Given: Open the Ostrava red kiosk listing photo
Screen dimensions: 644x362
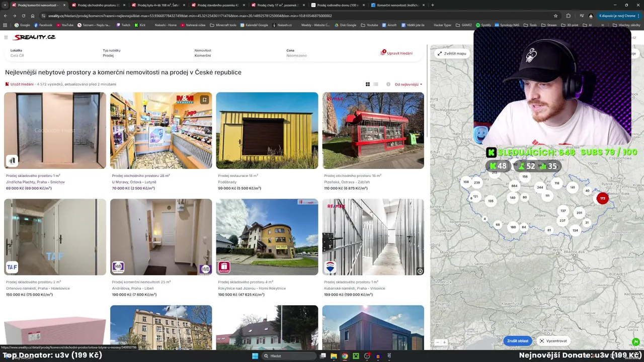Looking at the screenshot, I should click(373, 131).
